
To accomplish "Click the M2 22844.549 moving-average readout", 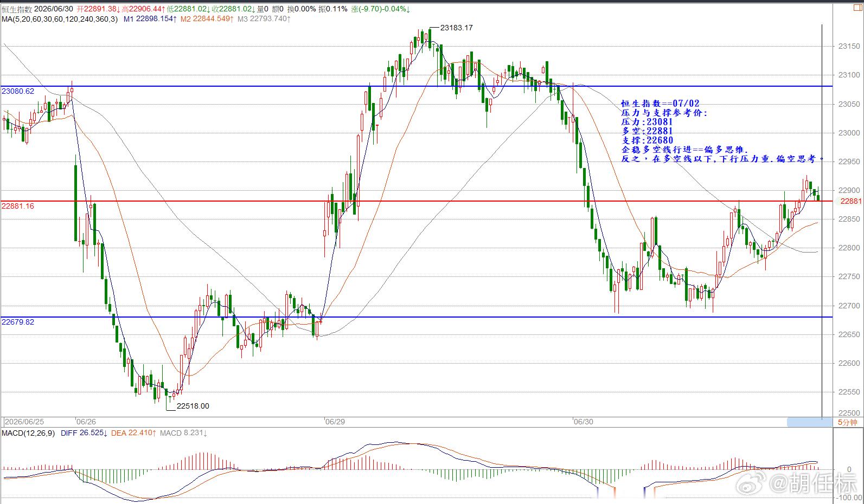I will [x=207, y=19].
